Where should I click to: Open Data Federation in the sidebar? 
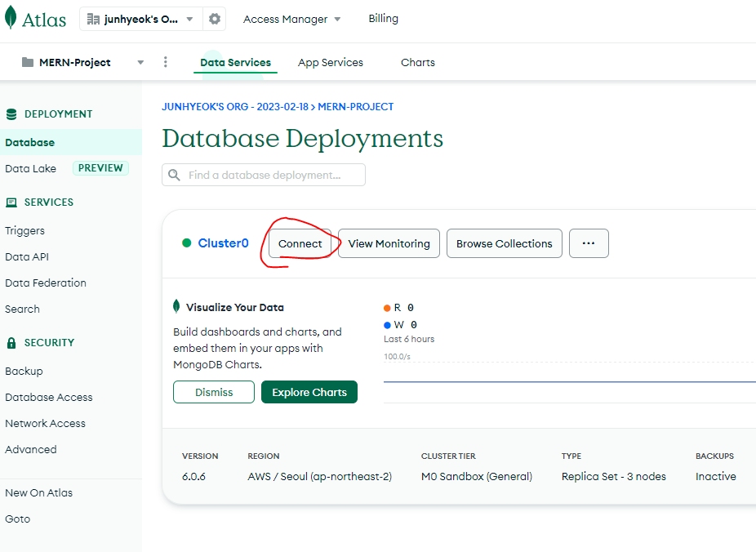pos(46,283)
